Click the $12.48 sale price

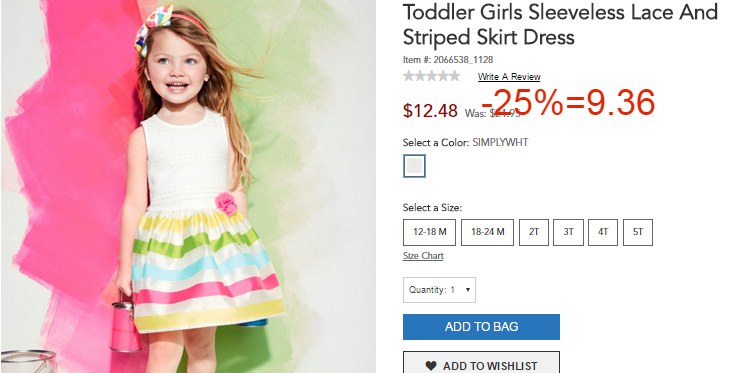coord(430,111)
